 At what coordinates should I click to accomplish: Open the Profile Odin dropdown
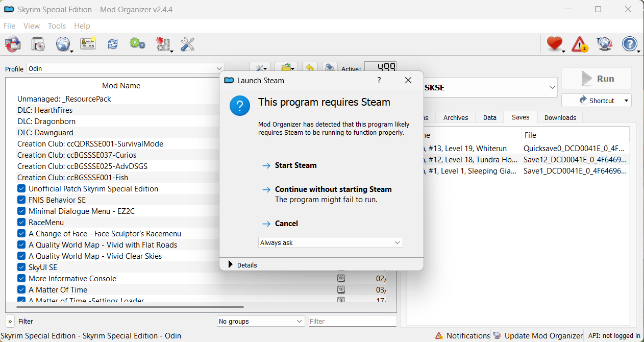[126, 68]
